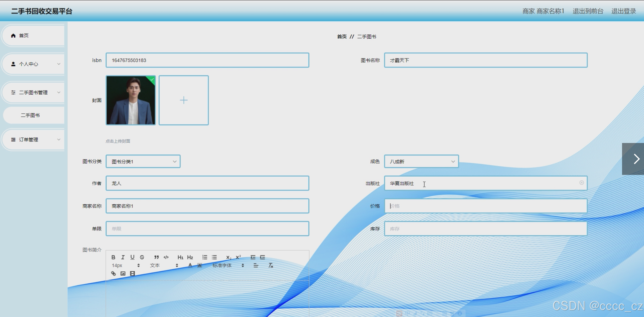
Task: Open the text color picker
Action: tap(190, 265)
